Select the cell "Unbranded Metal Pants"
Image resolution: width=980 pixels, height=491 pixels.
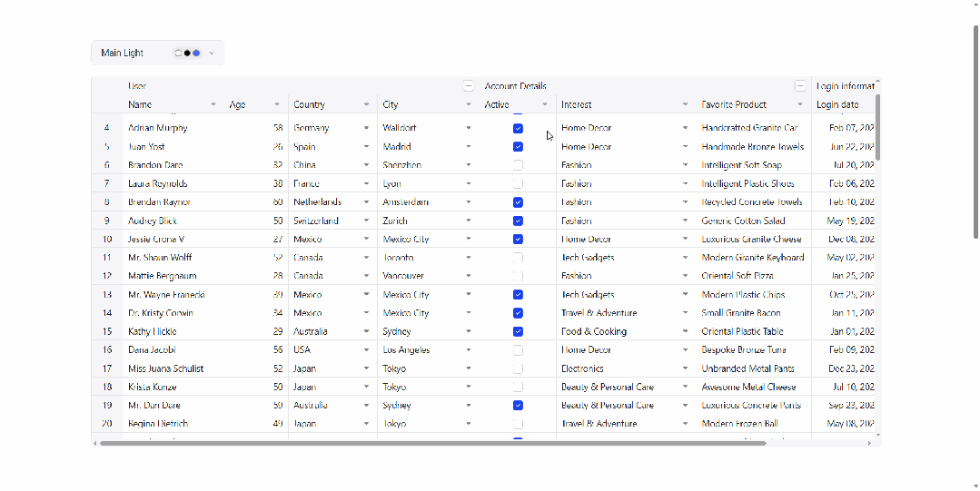pyautogui.click(x=754, y=368)
